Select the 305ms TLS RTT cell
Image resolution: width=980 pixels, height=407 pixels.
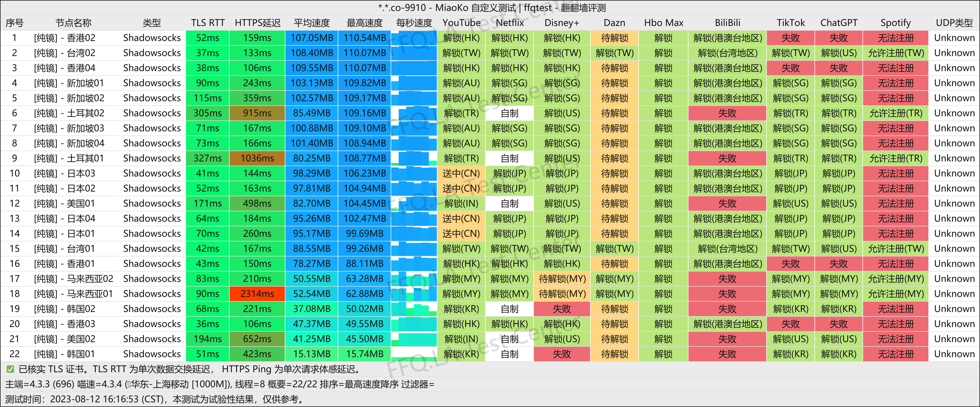click(208, 113)
